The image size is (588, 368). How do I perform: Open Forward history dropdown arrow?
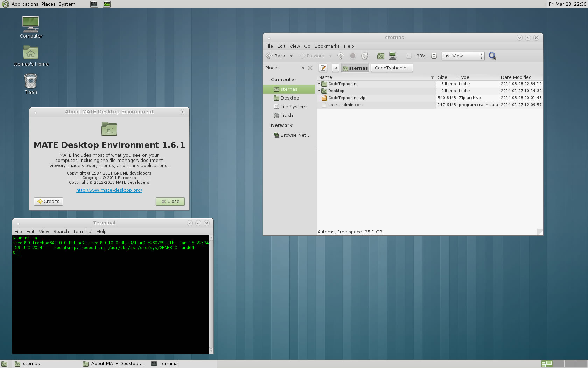[x=330, y=56]
